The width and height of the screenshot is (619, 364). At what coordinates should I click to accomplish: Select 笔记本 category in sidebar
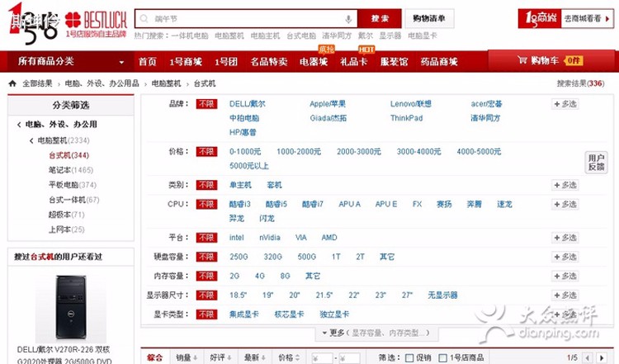click(x=71, y=170)
